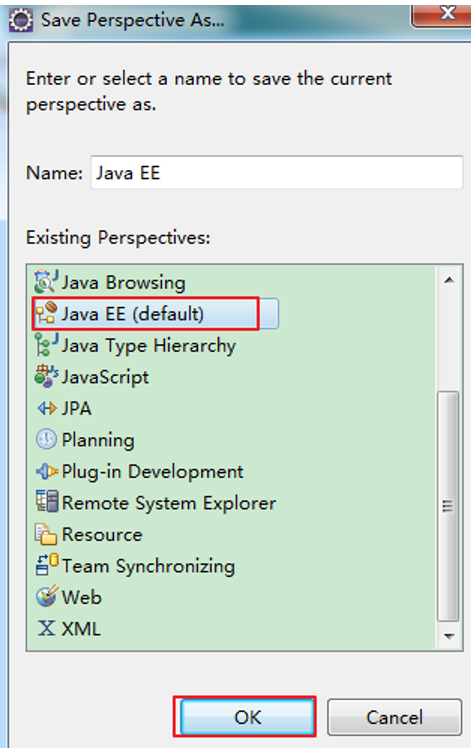Screen dimensions: 471x748
Task: Select the Plug-in Development icon
Action: (x=46, y=471)
